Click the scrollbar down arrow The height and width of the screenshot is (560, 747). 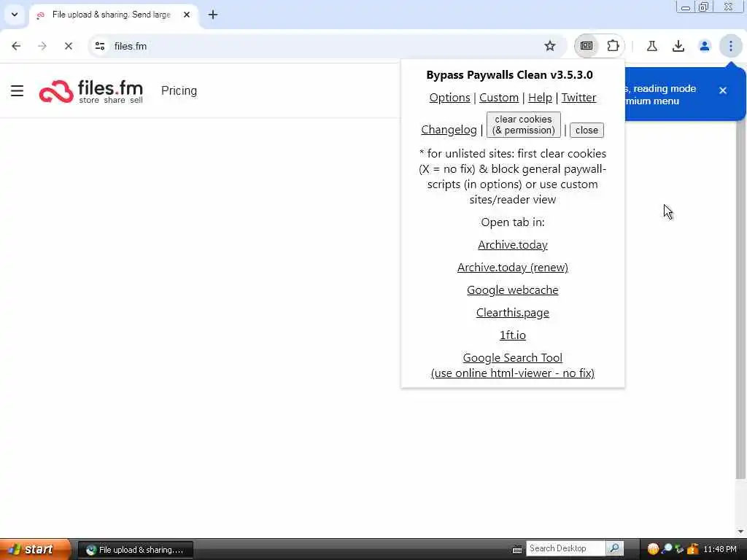pyautogui.click(x=740, y=531)
